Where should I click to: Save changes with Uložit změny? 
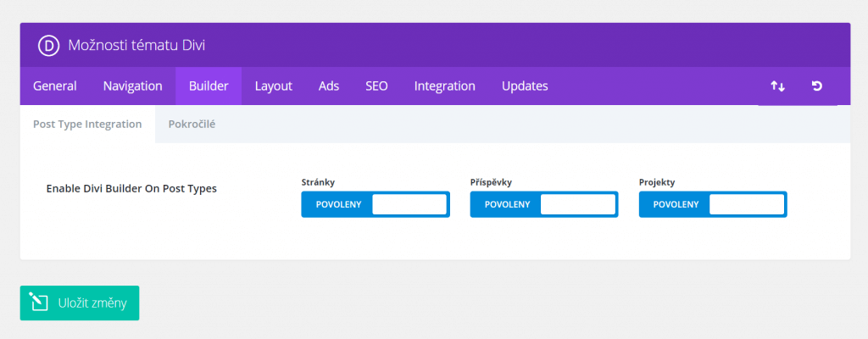coord(80,303)
